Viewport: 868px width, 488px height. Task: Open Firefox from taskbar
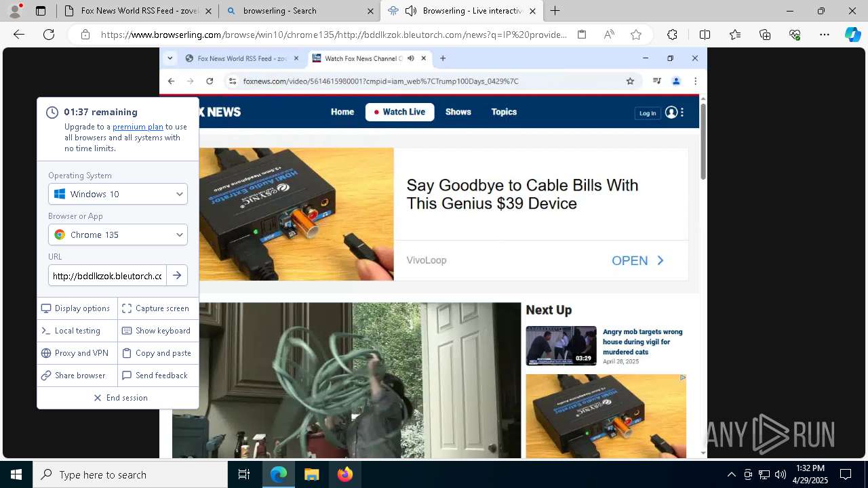click(345, 474)
